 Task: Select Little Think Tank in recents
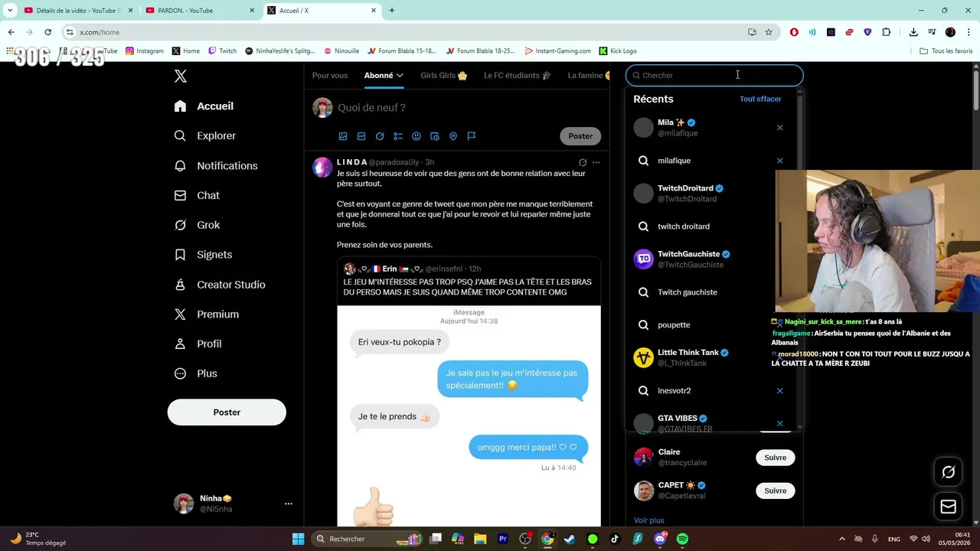[710, 358]
